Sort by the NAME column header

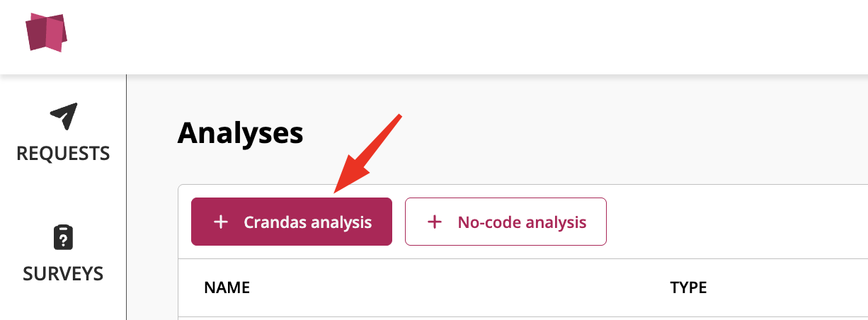pos(227,287)
